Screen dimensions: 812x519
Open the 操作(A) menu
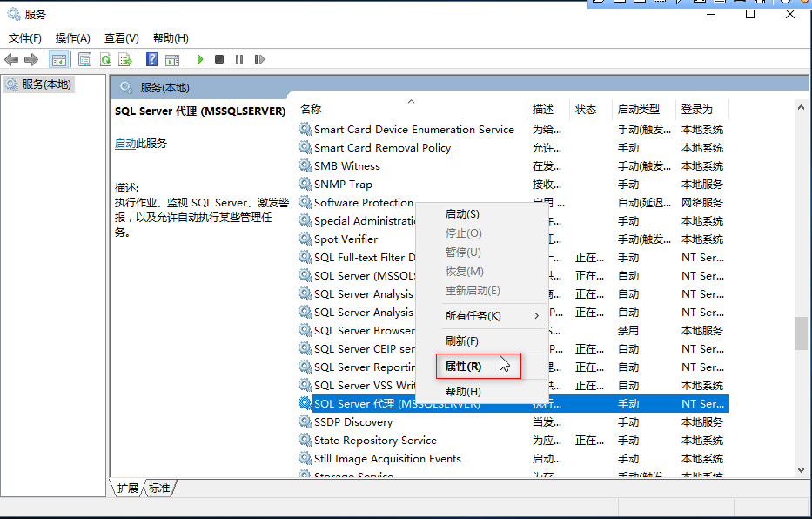tap(72, 37)
